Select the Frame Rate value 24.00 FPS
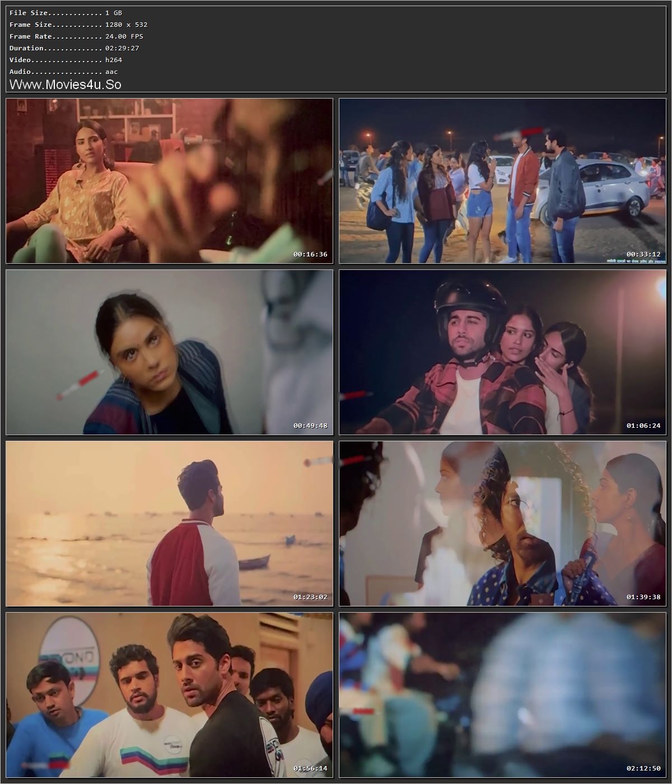Viewport: 672px width, 784px height. point(124,36)
